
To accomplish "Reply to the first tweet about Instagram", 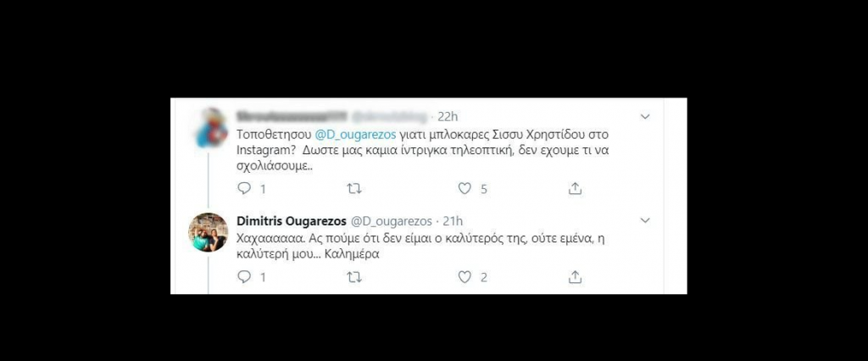I will pyautogui.click(x=244, y=189).
